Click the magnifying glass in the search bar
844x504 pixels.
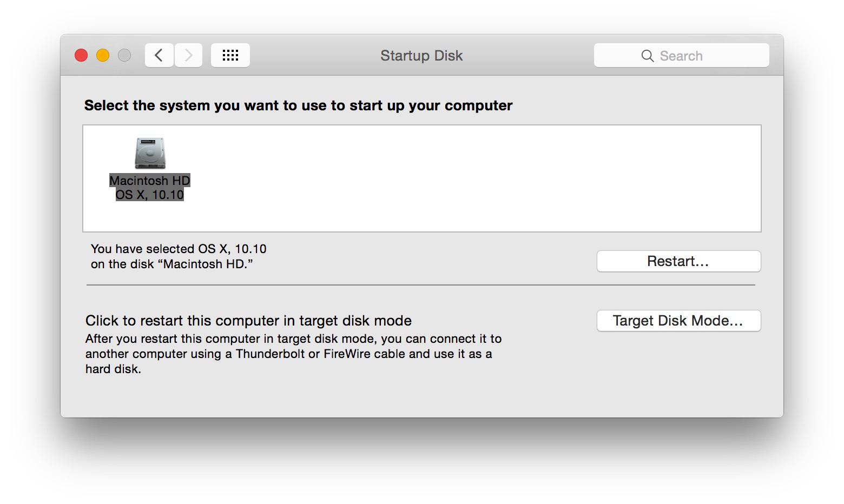(x=647, y=55)
